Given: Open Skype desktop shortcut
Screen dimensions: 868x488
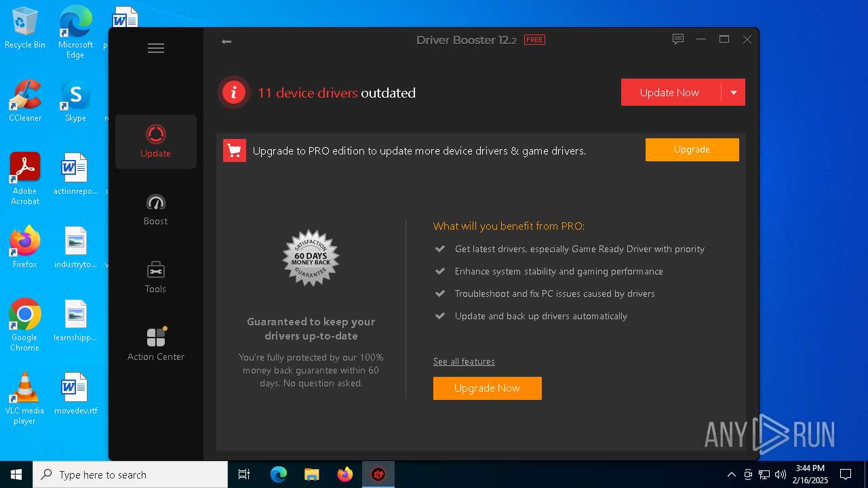Looking at the screenshot, I should 75,101.
